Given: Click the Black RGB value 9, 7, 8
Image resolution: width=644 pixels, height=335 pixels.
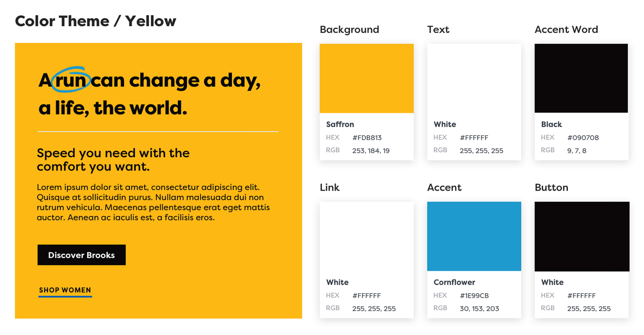Looking at the screenshot, I should click(x=577, y=151).
